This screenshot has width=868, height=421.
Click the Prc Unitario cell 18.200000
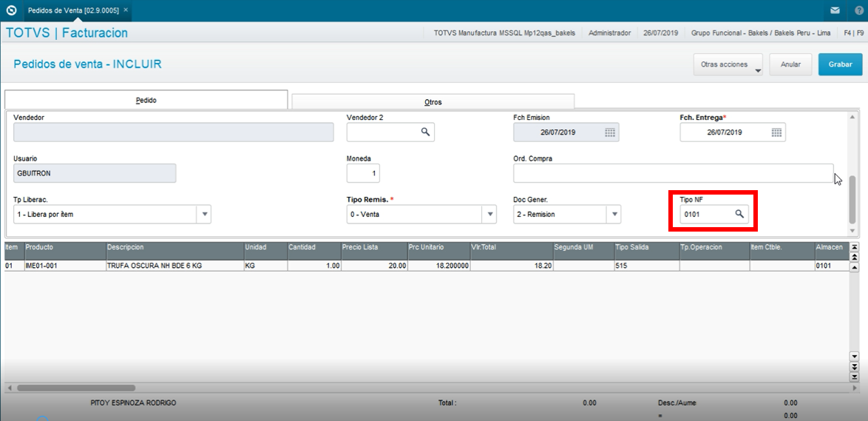tap(438, 266)
